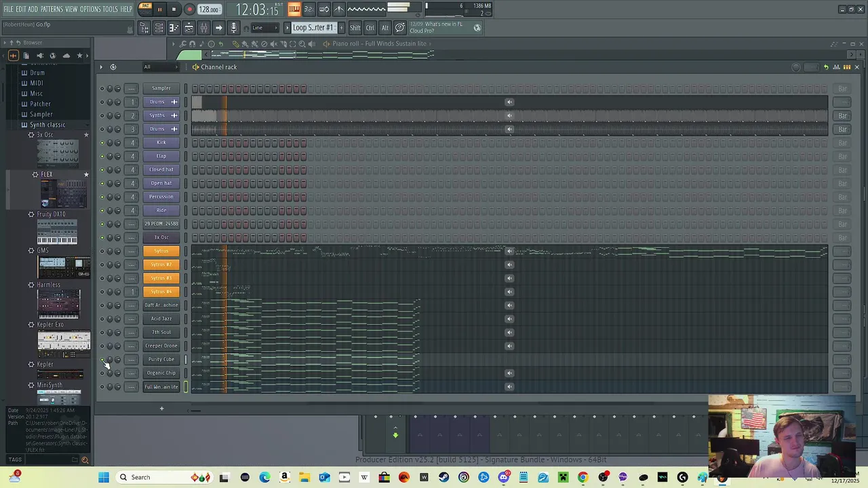Select the Full Winds channel via its selector
Viewport: 868px width, 488px height.
tap(186, 387)
